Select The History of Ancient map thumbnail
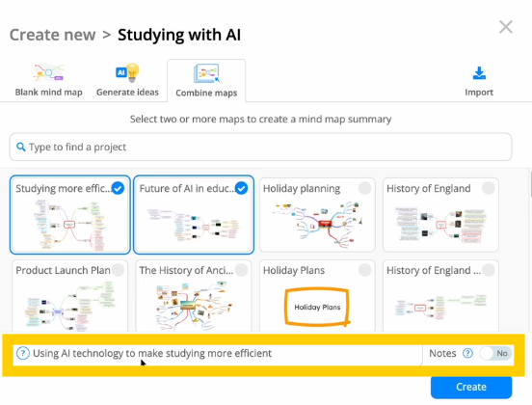Viewport: 532px width, 405px height. tap(194, 296)
